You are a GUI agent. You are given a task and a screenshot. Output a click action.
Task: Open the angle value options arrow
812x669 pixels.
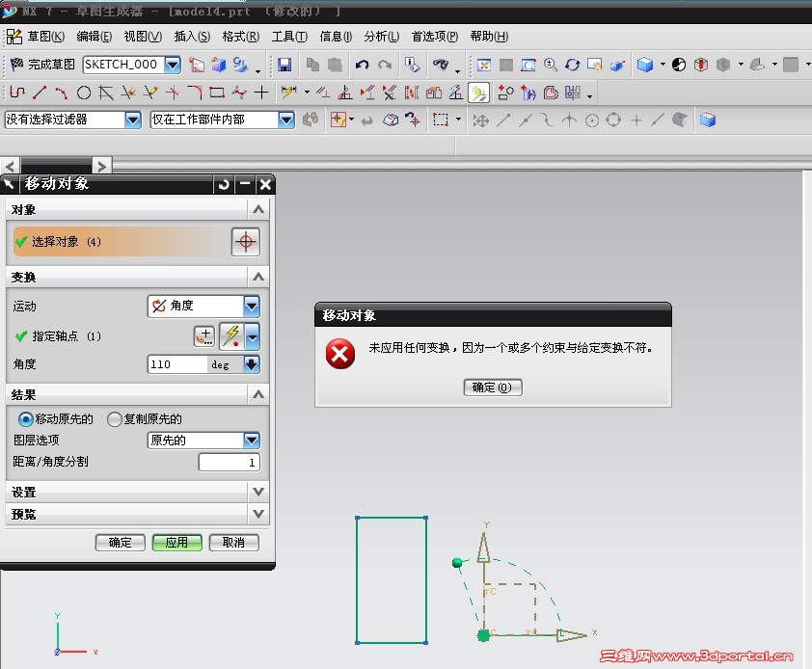(x=251, y=364)
